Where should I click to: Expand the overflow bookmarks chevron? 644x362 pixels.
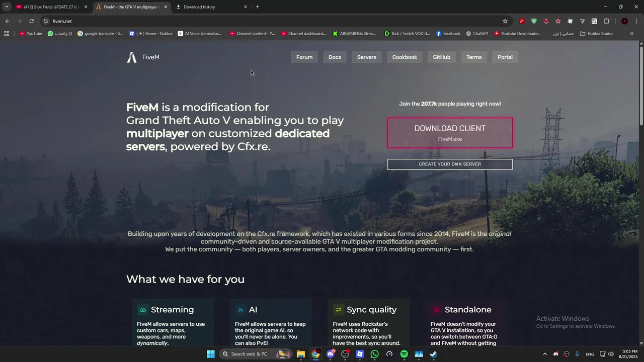(x=632, y=34)
